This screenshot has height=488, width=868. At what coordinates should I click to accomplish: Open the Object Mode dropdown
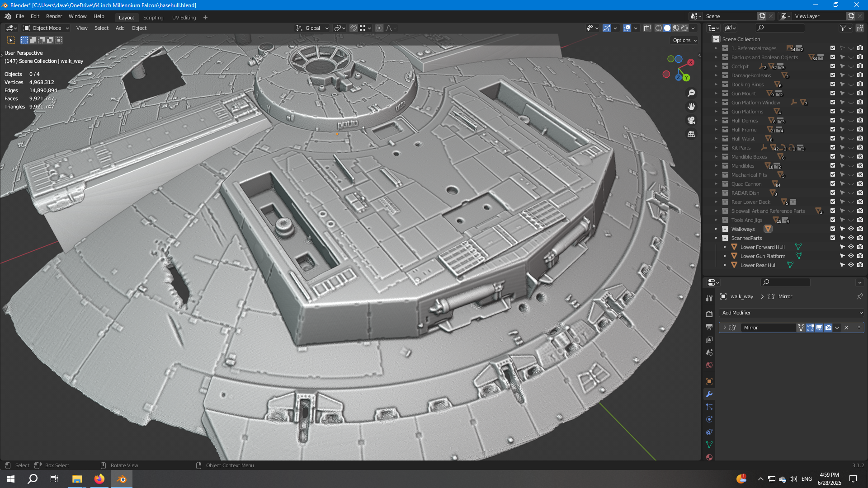(x=46, y=28)
